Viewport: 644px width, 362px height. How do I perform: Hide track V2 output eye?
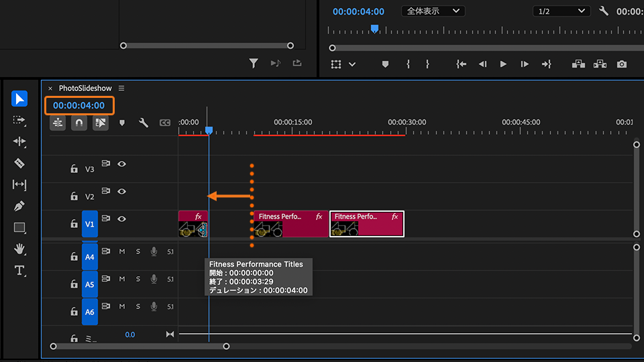coord(121,191)
